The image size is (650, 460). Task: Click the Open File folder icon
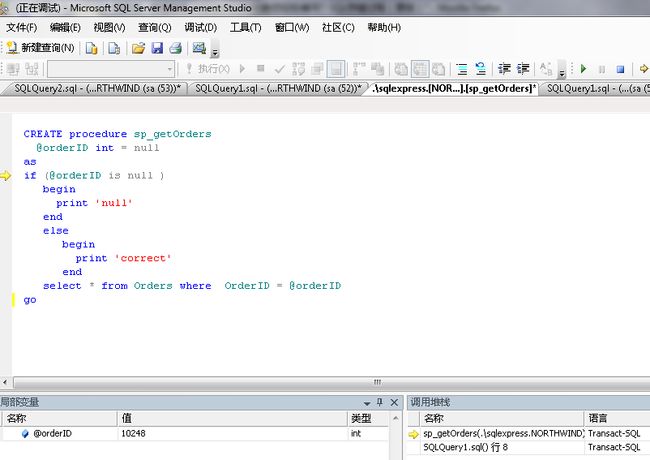tap(139, 48)
